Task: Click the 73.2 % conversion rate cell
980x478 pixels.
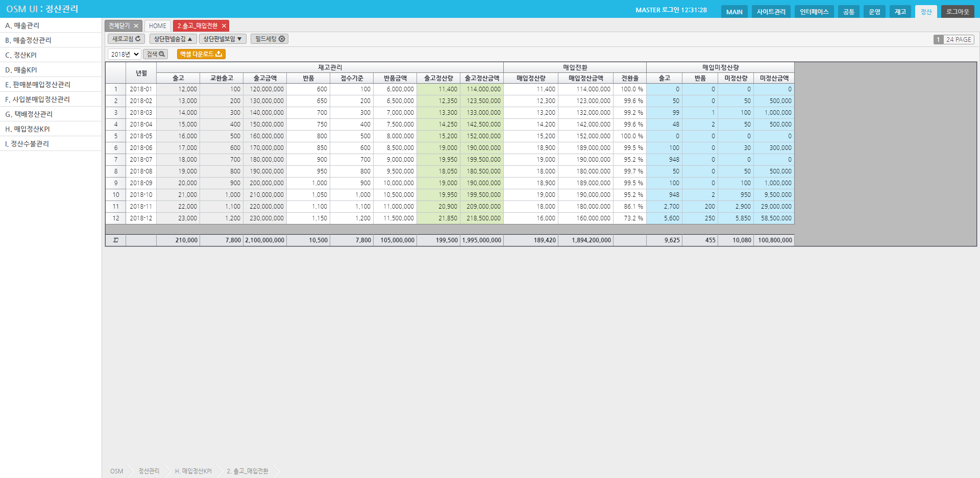Action: pyautogui.click(x=630, y=218)
